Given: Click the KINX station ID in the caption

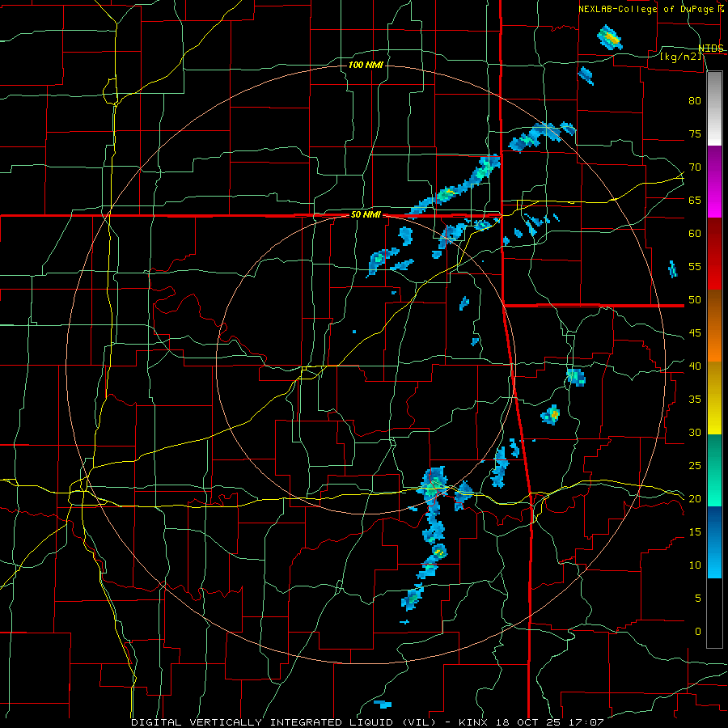Looking at the screenshot, I should [x=473, y=722].
